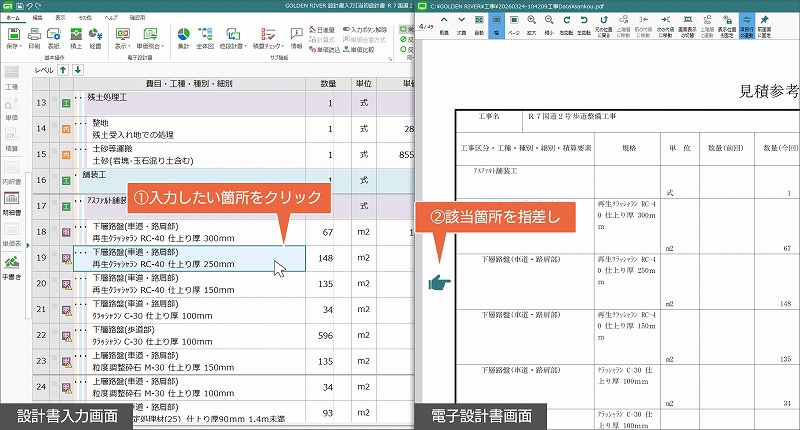Image resolution: width=800 pixels, height=430 pixels.
Task: Click the 全体図 overview icon
Action: 205,35
